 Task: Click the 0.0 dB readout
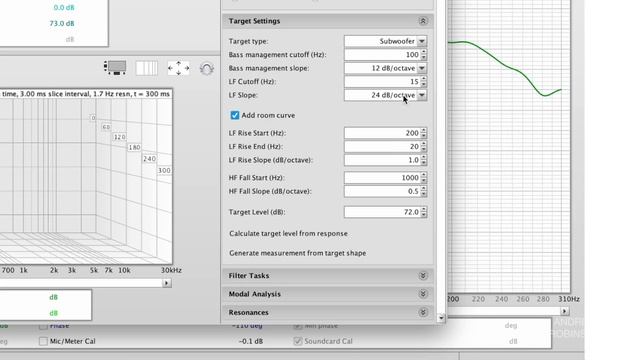click(64, 7)
